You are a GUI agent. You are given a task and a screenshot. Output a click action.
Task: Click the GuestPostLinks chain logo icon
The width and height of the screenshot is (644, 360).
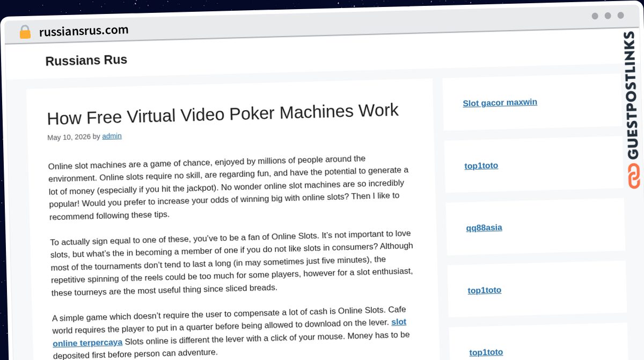tap(634, 176)
